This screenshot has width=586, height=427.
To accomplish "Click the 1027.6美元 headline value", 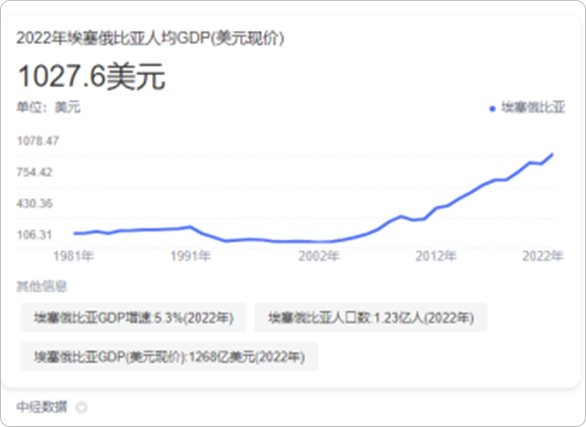I will click(92, 76).
